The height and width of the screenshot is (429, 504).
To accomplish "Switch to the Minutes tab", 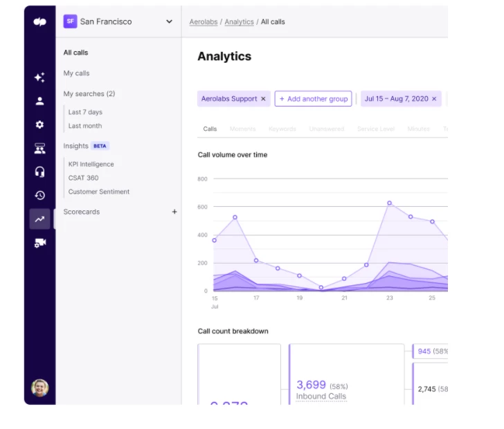I will [x=418, y=129].
